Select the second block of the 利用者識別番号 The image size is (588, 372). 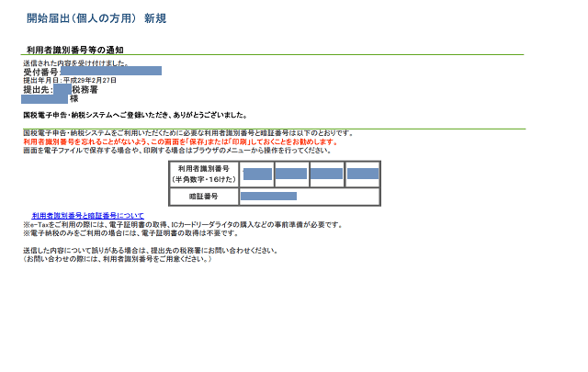tap(290, 174)
